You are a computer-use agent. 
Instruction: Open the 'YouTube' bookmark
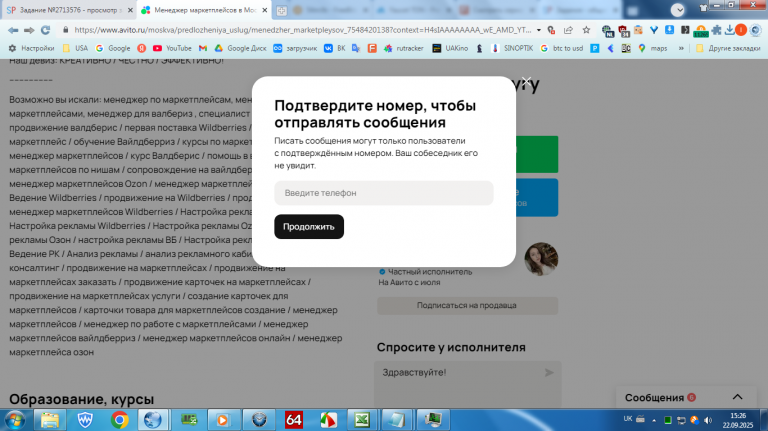(172, 48)
